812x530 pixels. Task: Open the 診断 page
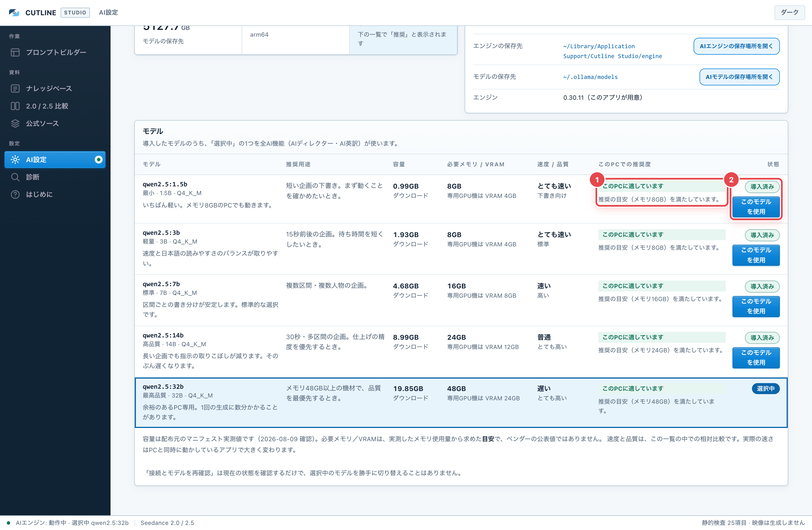coord(55,177)
